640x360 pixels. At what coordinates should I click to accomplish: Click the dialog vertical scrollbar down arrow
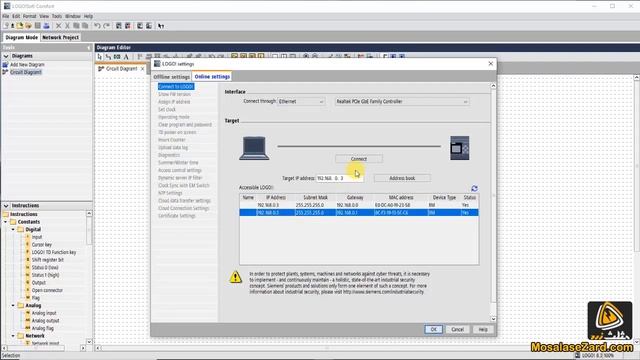click(493, 319)
